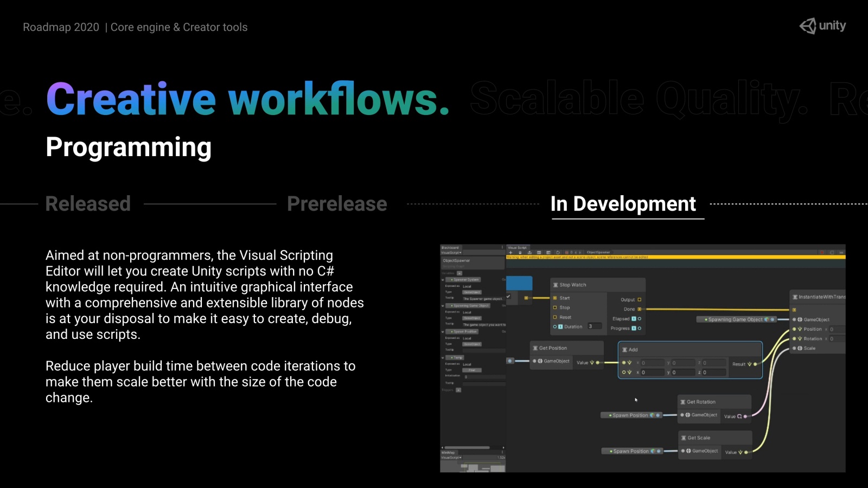Click the refresh icon in script toolbar
Image resolution: width=868 pixels, height=488 pixels.
558,253
